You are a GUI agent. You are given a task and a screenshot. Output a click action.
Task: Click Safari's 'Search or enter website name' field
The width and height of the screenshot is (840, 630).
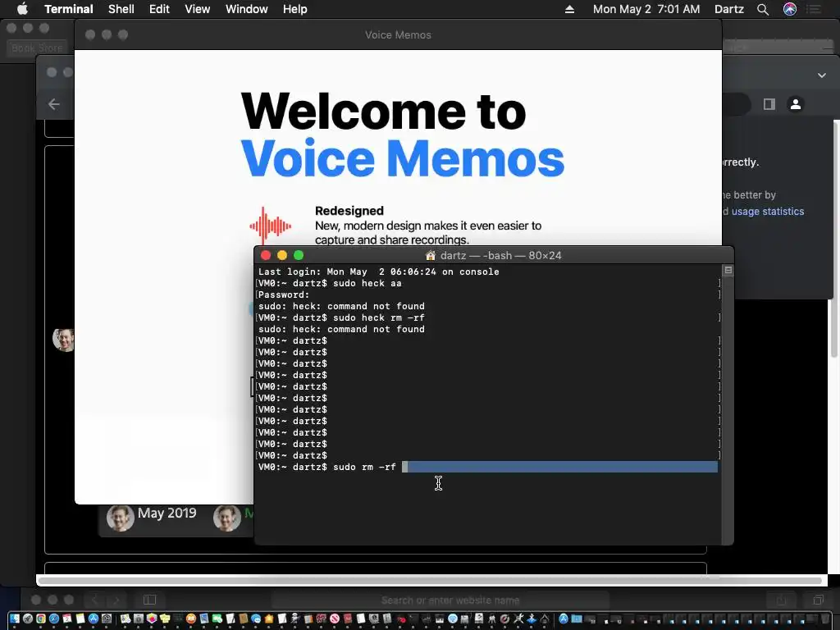440,600
